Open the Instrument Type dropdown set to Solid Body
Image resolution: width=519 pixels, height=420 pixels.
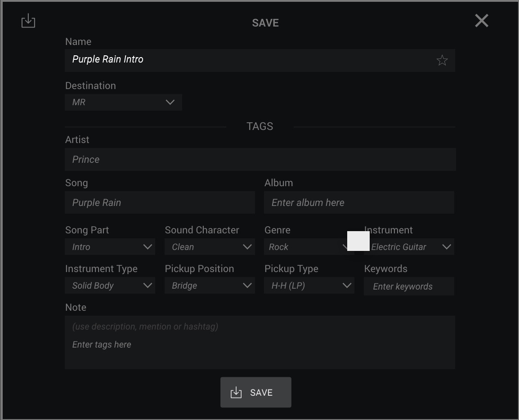pyautogui.click(x=110, y=285)
